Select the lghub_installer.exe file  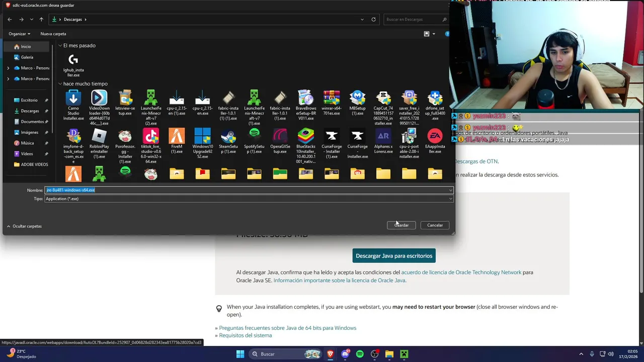click(x=73, y=65)
